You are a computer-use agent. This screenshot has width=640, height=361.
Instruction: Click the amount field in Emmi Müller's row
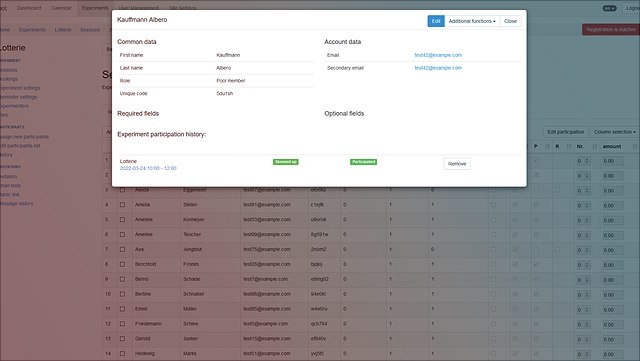[613, 310]
